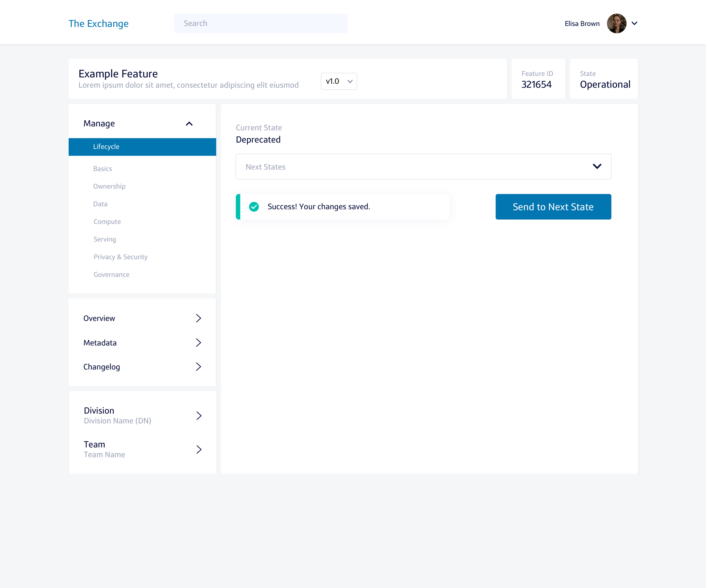Image resolution: width=706 pixels, height=588 pixels.
Task: Click the green success checkmark icon
Action: pos(254,207)
